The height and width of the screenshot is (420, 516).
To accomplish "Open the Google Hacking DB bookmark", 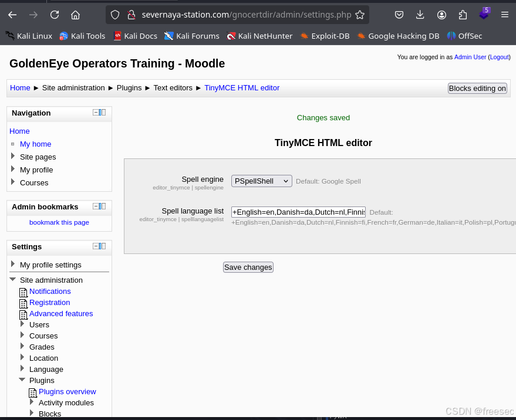I will coord(398,36).
